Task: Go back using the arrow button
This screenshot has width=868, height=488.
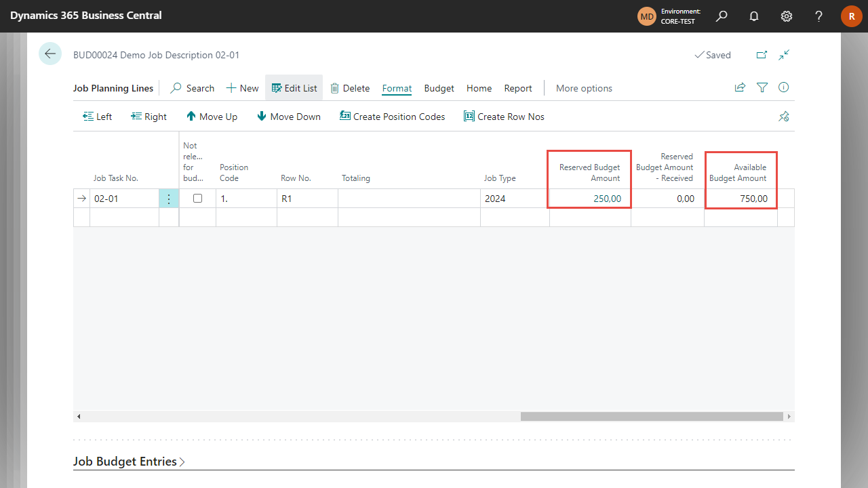Action: pos(50,54)
